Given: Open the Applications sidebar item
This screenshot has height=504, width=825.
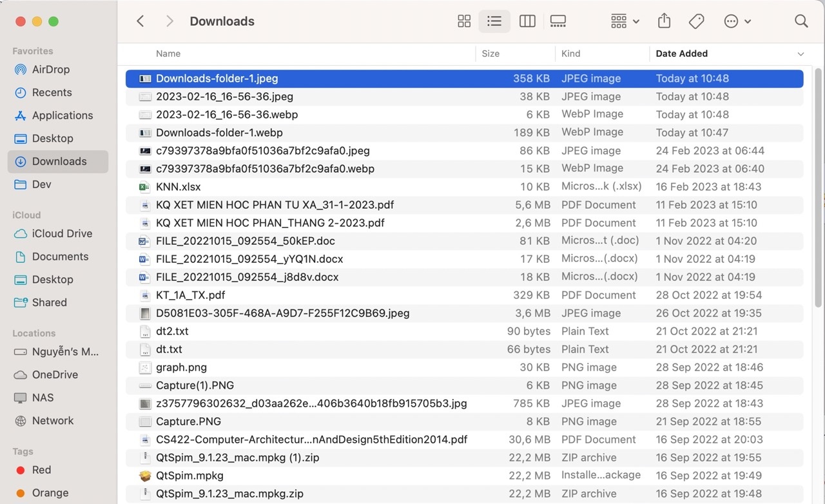Looking at the screenshot, I should [x=62, y=115].
